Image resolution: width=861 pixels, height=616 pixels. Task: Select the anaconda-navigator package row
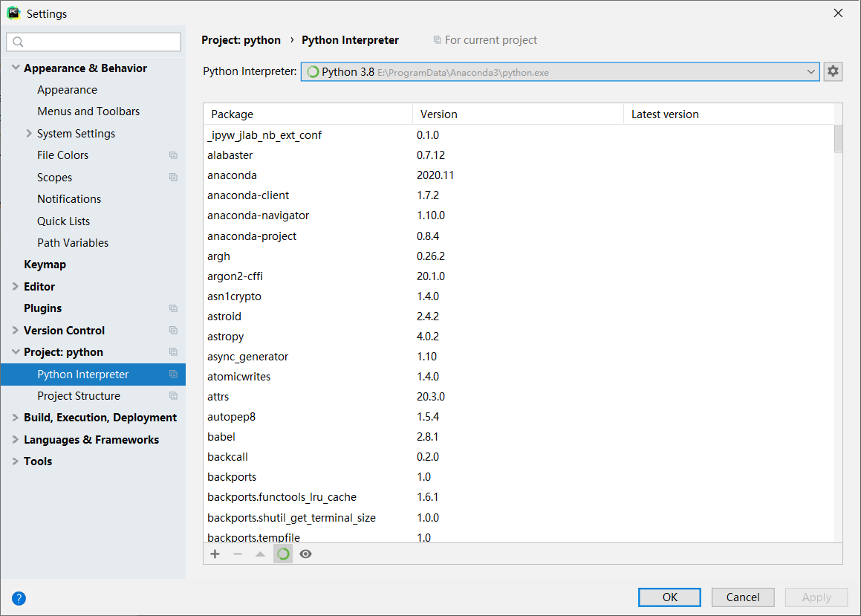tap(519, 215)
